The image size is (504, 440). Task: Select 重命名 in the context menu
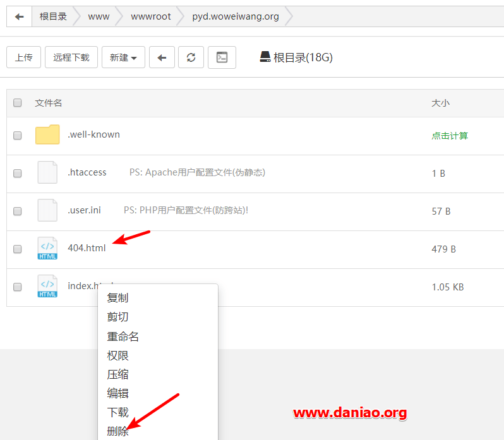123,336
